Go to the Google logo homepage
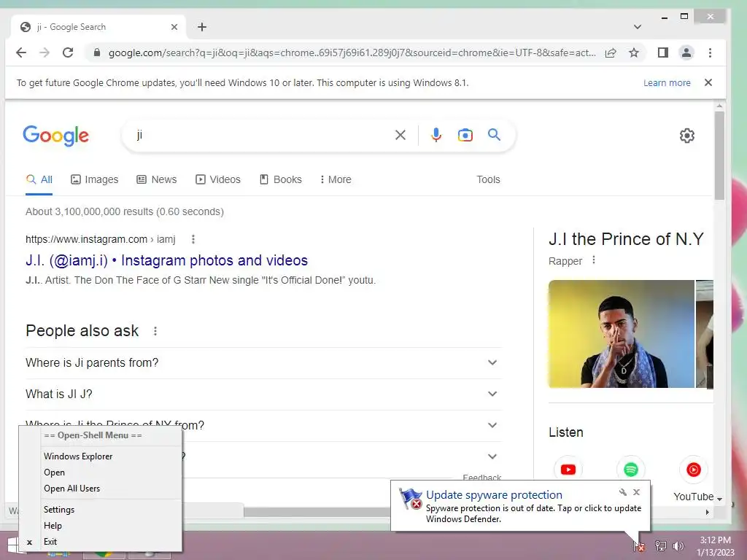Viewport: 747px width, 560px height. [55, 136]
